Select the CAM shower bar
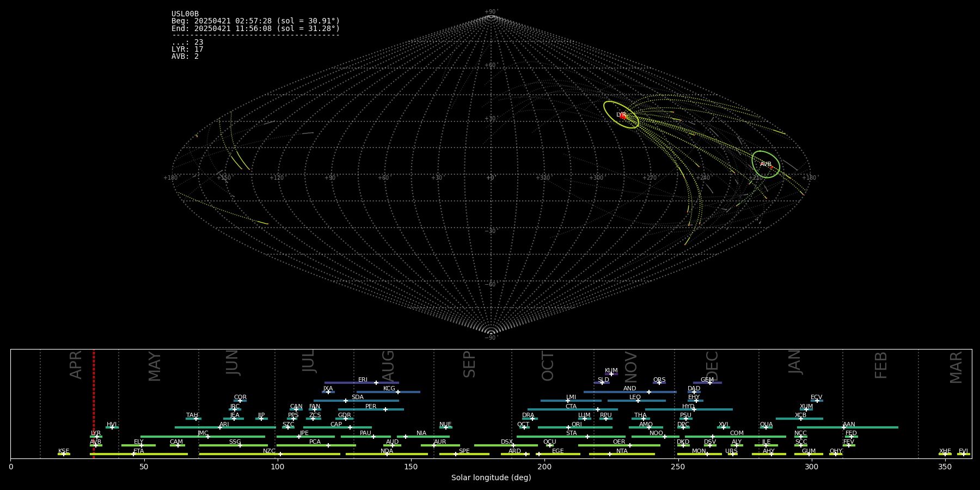The image size is (980, 490). 177,445
